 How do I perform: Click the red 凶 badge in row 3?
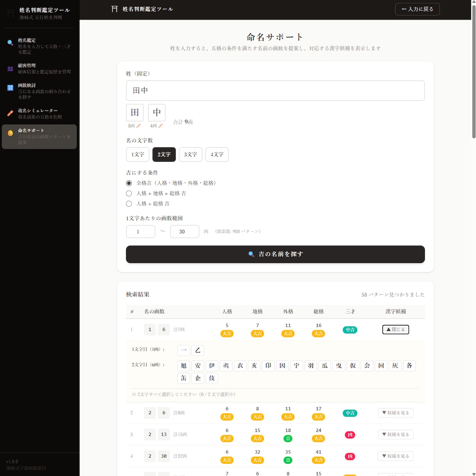tap(350, 435)
